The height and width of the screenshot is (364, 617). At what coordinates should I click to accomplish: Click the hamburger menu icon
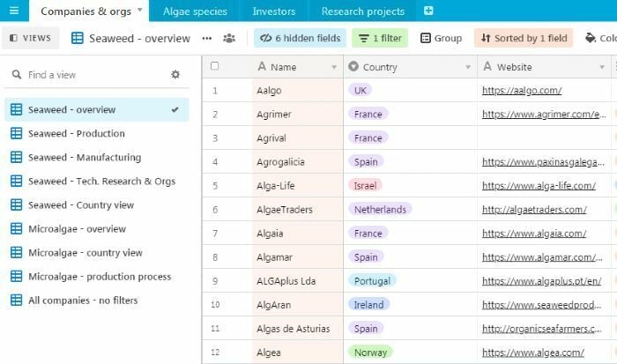pos(13,11)
